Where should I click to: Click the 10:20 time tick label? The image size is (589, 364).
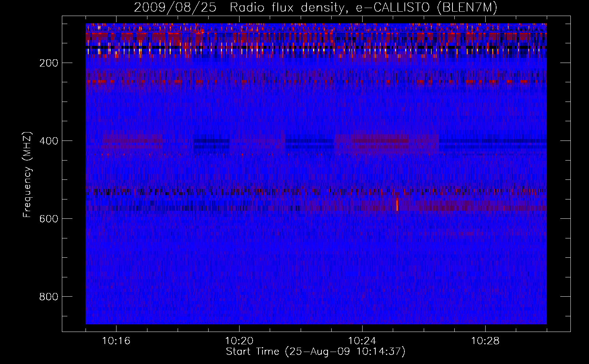click(239, 341)
